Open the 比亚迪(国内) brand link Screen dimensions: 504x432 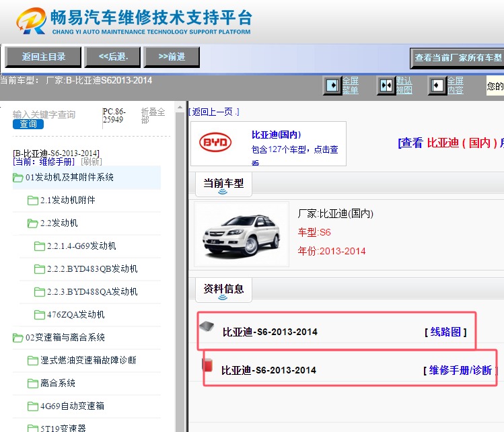tap(276, 135)
